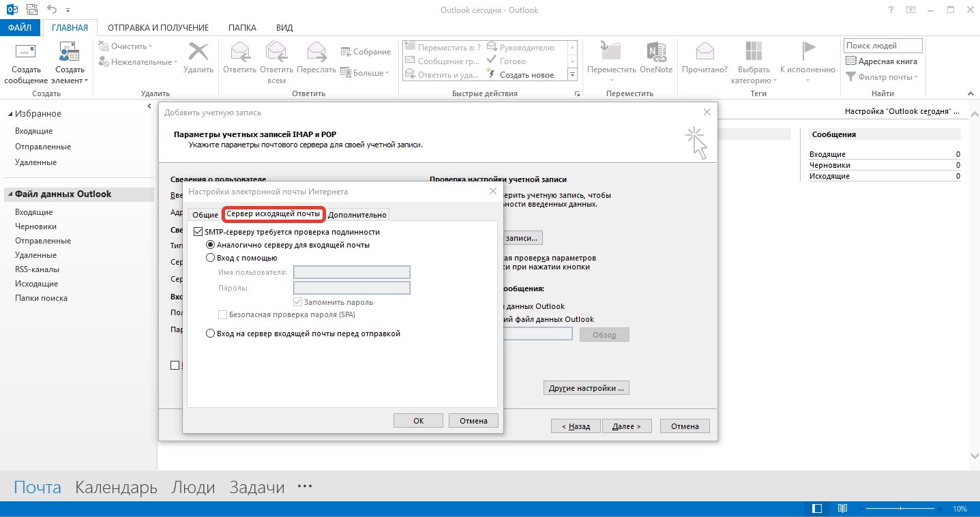This screenshot has width=980, height=517.
Task: Select Руководителю quick action
Action: tap(520, 48)
